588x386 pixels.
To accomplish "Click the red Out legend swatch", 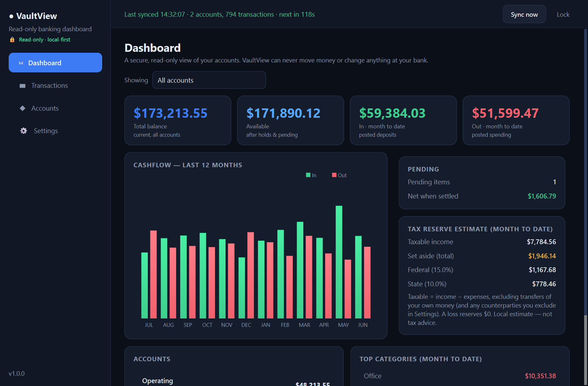I will tap(334, 175).
